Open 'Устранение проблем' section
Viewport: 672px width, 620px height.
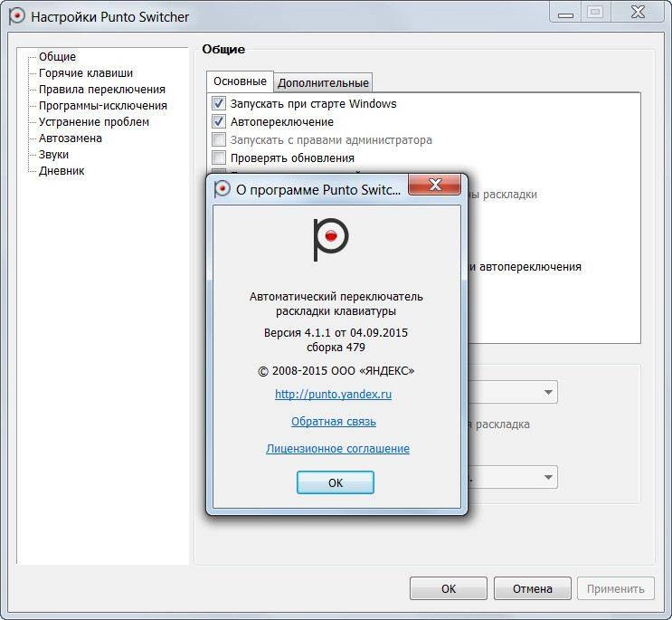[94, 122]
